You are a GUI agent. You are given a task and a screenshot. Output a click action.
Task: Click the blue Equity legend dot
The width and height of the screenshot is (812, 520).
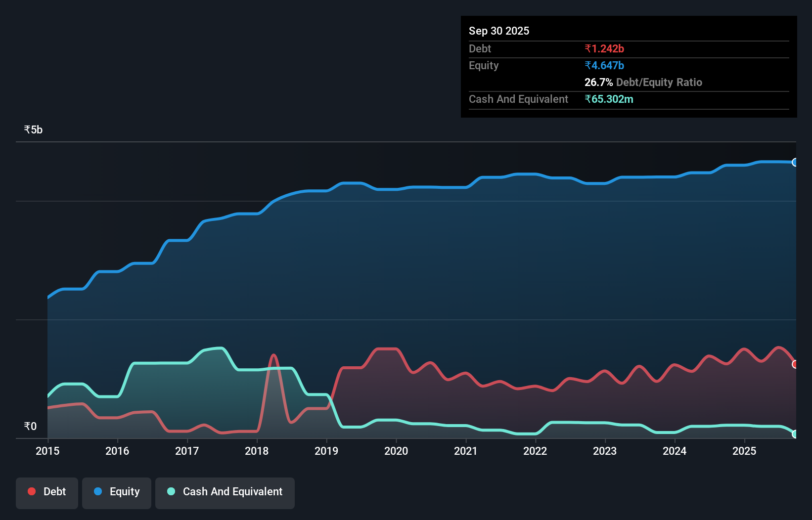pyautogui.click(x=97, y=491)
